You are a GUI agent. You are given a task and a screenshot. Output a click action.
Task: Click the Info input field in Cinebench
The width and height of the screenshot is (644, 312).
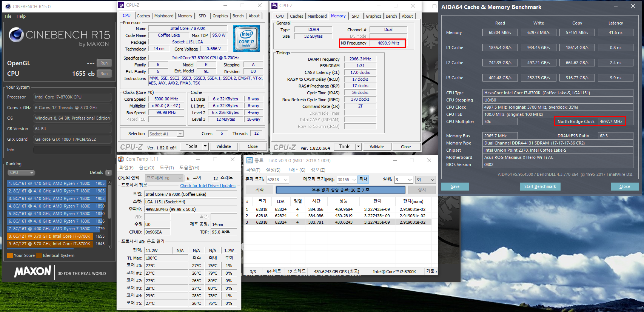72,150
